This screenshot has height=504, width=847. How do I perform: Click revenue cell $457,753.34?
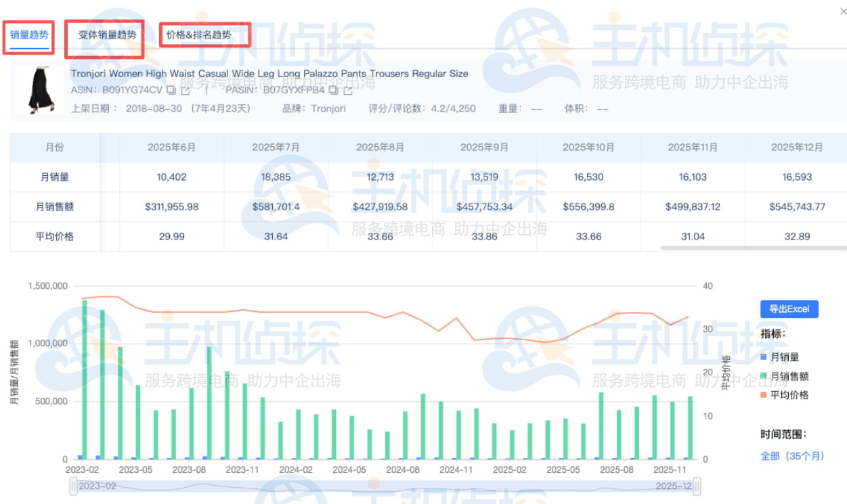485,207
